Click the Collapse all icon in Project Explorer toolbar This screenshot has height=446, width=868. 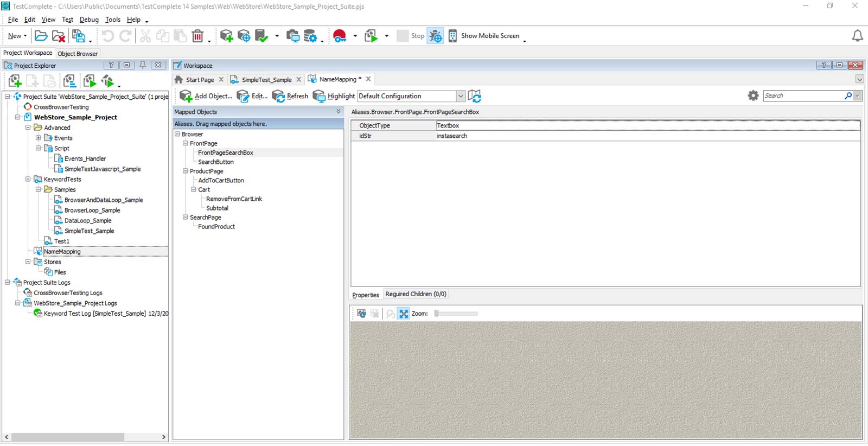69,81
